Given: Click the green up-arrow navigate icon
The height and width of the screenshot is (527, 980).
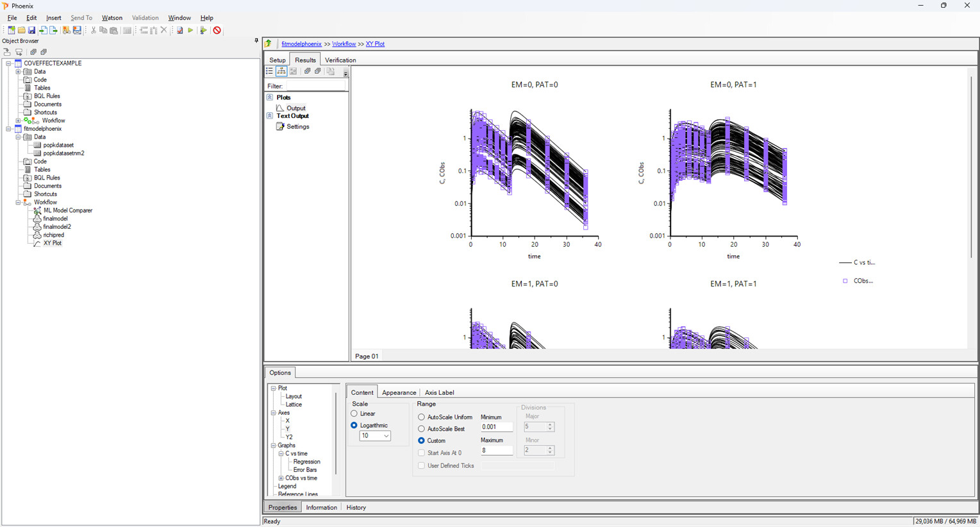Looking at the screenshot, I should (269, 44).
